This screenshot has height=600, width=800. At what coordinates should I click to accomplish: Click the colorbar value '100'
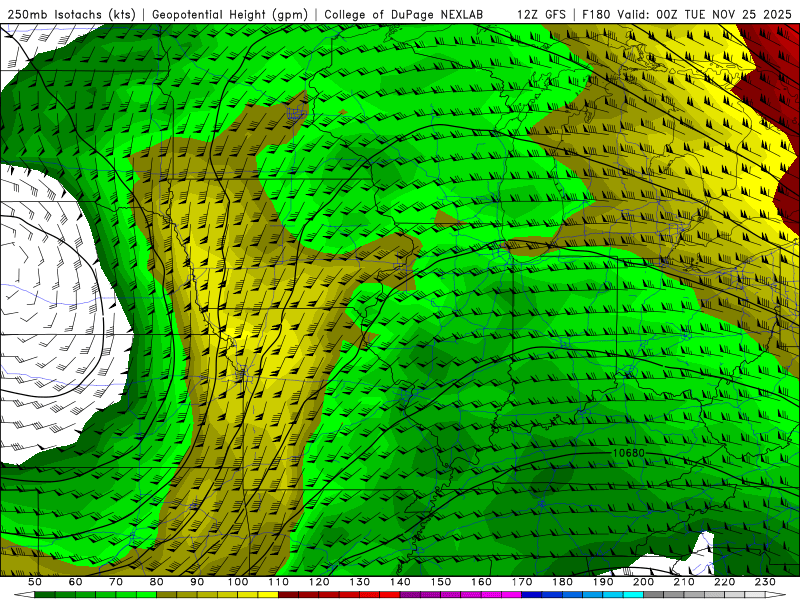click(x=238, y=582)
